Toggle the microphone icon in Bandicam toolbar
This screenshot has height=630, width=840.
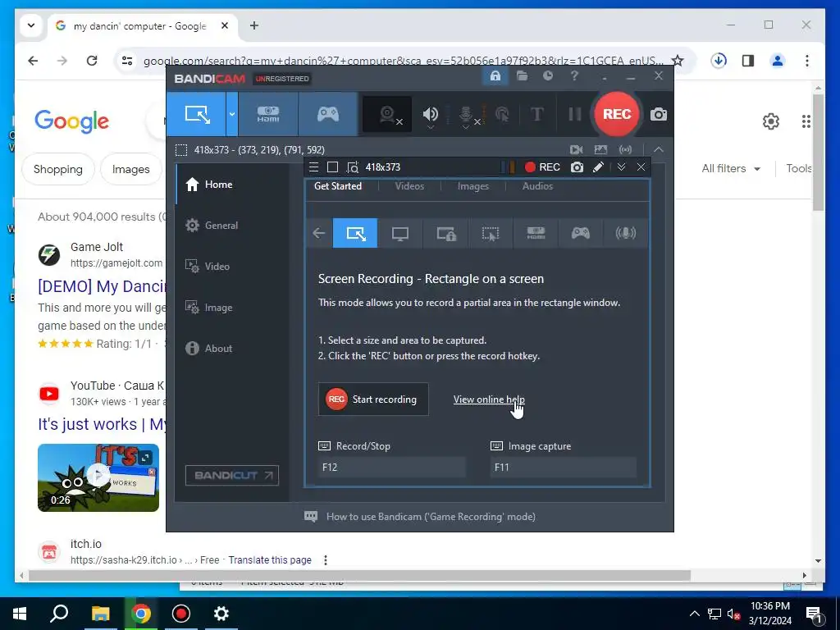pyautogui.click(x=466, y=114)
